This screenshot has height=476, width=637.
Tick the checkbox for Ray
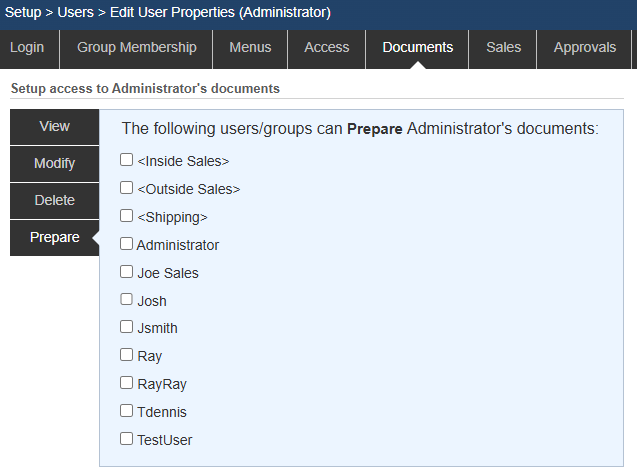[127, 355]
